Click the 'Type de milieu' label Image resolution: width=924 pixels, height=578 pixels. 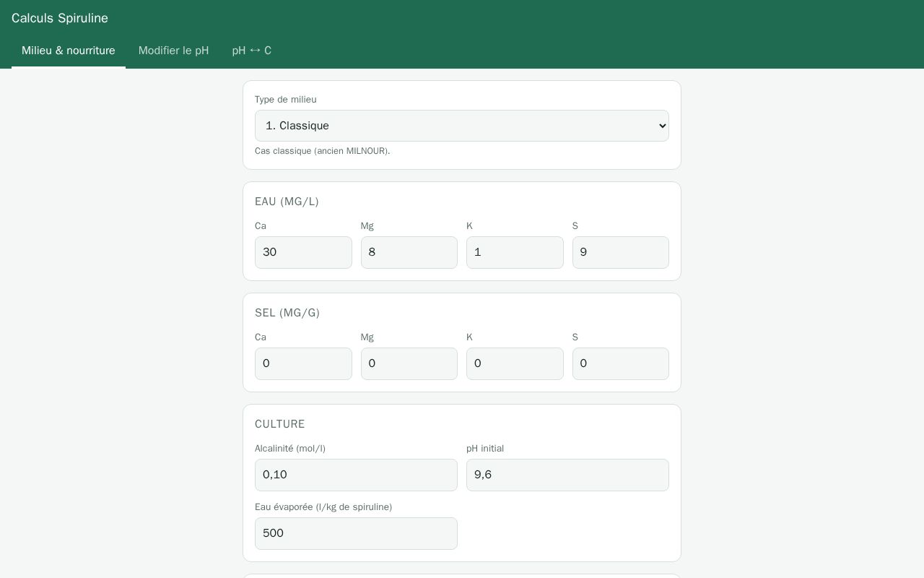286,100
